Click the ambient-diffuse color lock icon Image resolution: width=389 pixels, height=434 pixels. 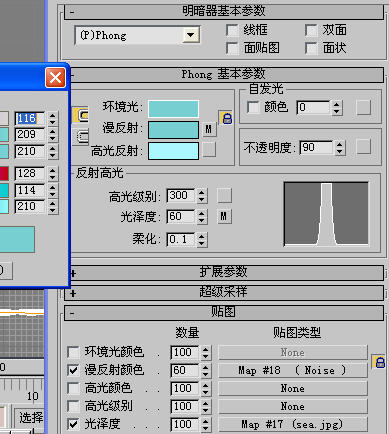(x=227, y=118)
